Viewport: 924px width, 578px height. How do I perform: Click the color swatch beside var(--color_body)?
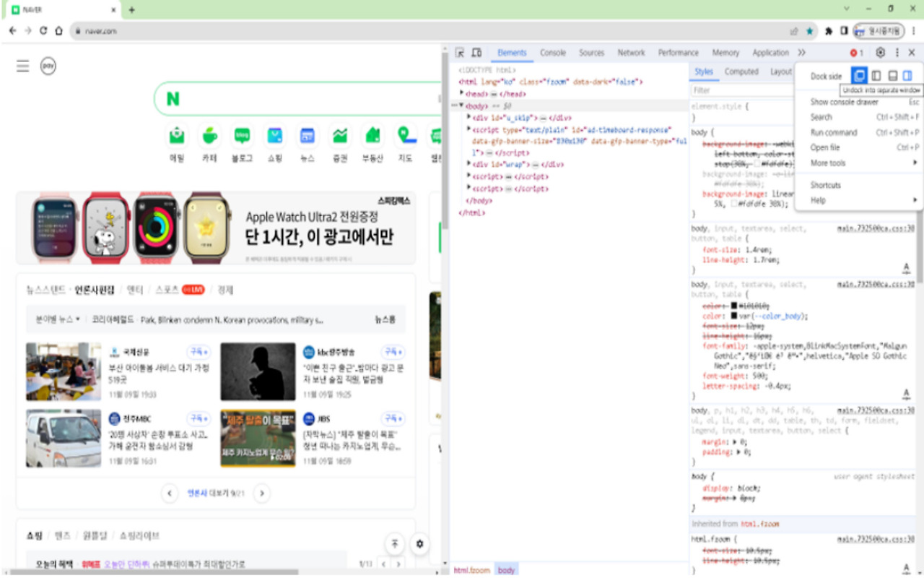[734, 316]
